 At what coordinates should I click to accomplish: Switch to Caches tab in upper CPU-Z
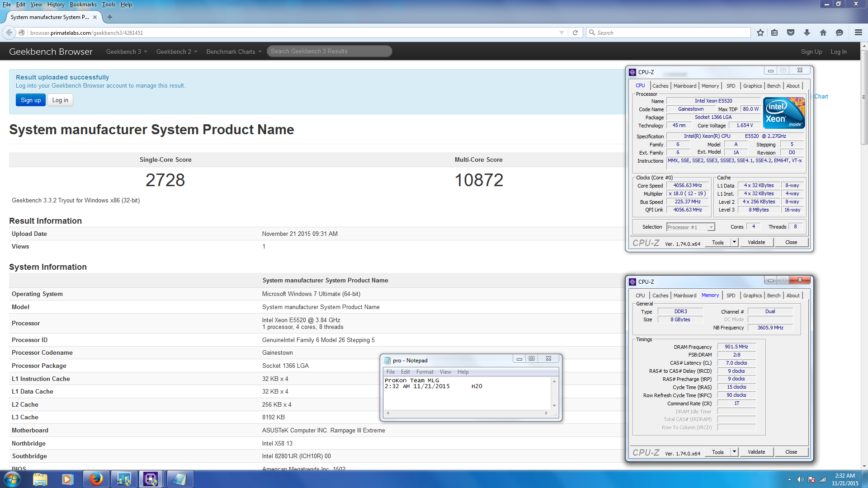coord(660,86)
